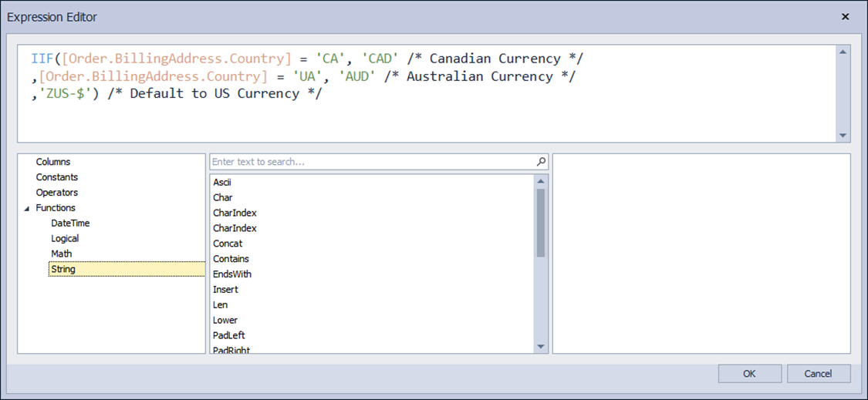Click the OK button
The width and height of the screenshot is (868, 400).
749,374
